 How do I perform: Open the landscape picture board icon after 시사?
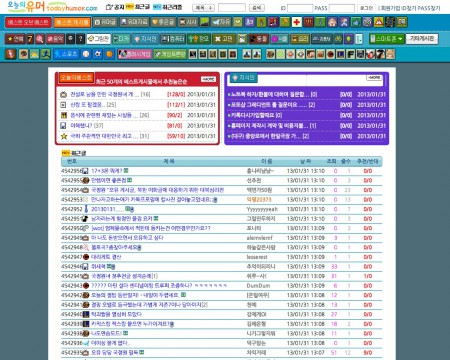pos(204,22)
